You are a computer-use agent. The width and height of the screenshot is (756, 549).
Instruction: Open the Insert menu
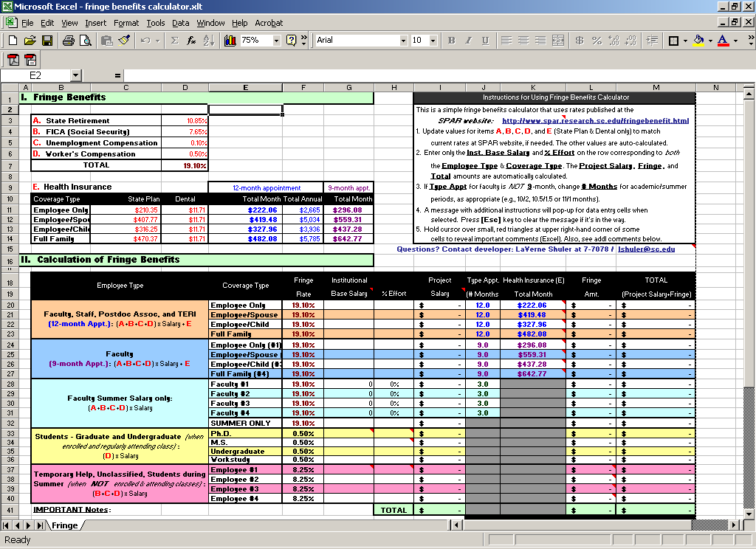click(x=95, y=23)
